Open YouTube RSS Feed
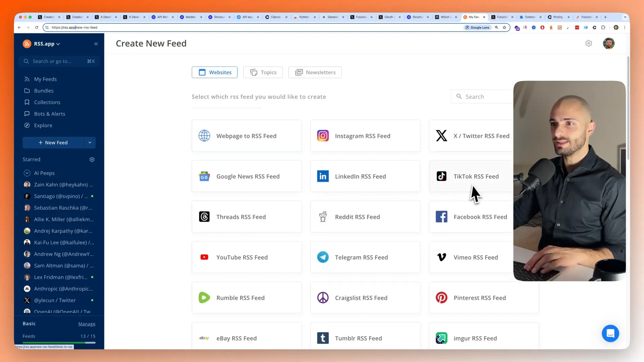Screen dimensions: 644x362 coord(247,257)
